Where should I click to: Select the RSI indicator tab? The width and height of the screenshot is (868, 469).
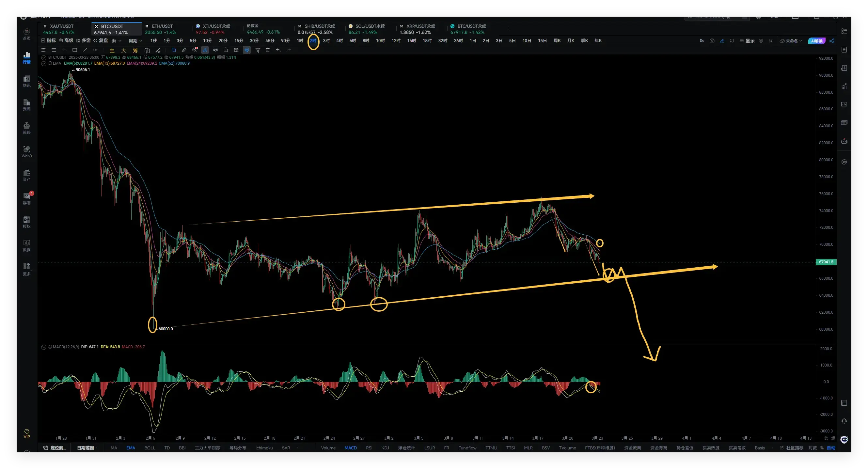369,448
